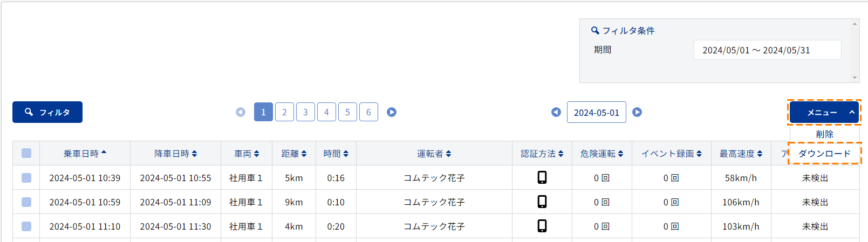
Task: Open the 期間 date range field
Action: [767, 50]
